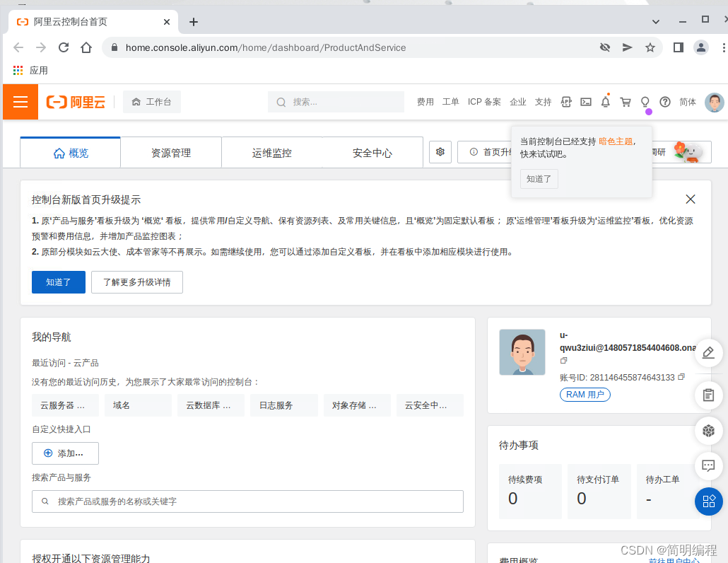Open the 简体 language selector
The image size is (728, 563).
(687, 102)
